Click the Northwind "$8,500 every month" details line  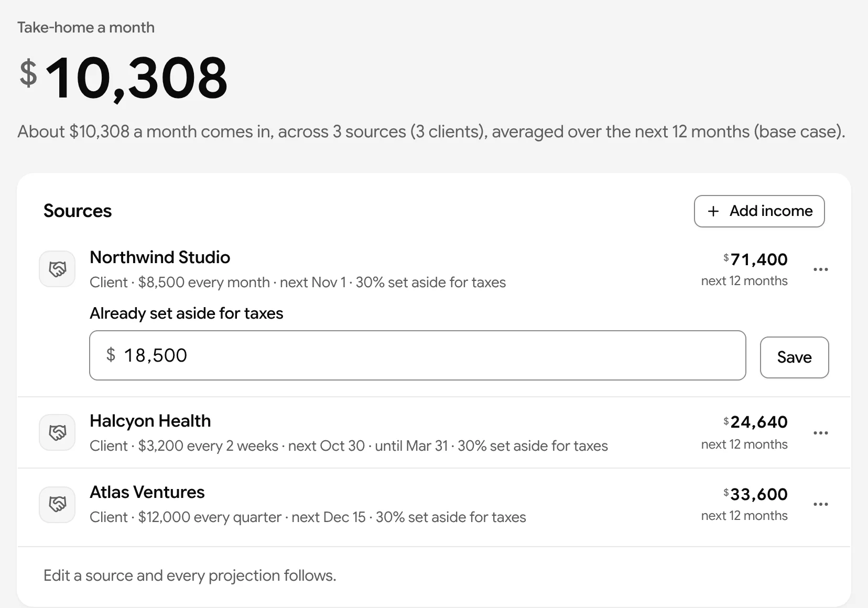tap(298, 283)
